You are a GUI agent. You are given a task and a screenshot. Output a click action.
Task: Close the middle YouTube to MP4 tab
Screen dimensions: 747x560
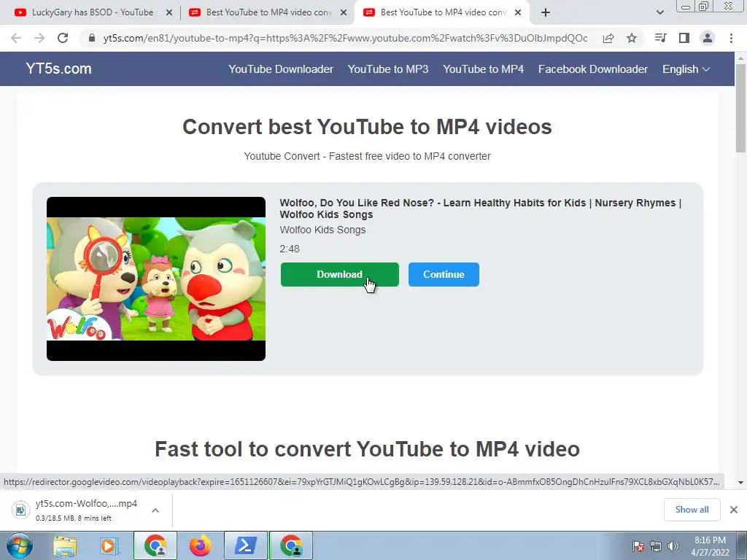344,13
